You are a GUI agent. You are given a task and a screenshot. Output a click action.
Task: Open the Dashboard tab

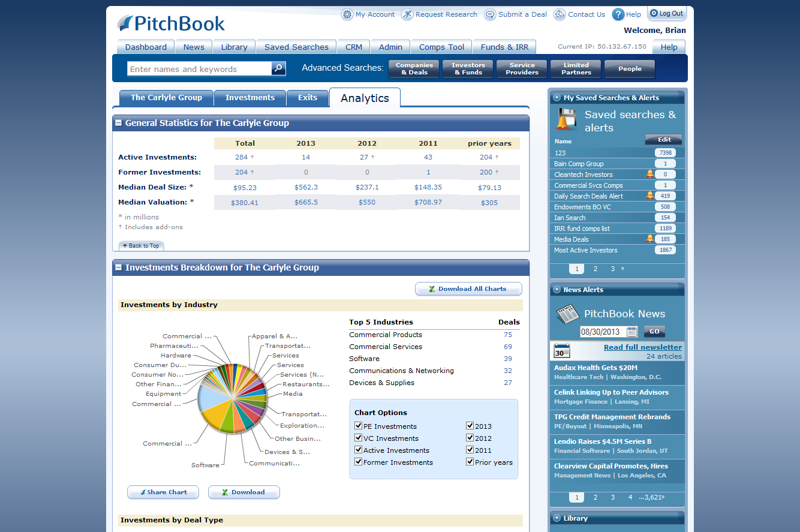tap(146, 47)
